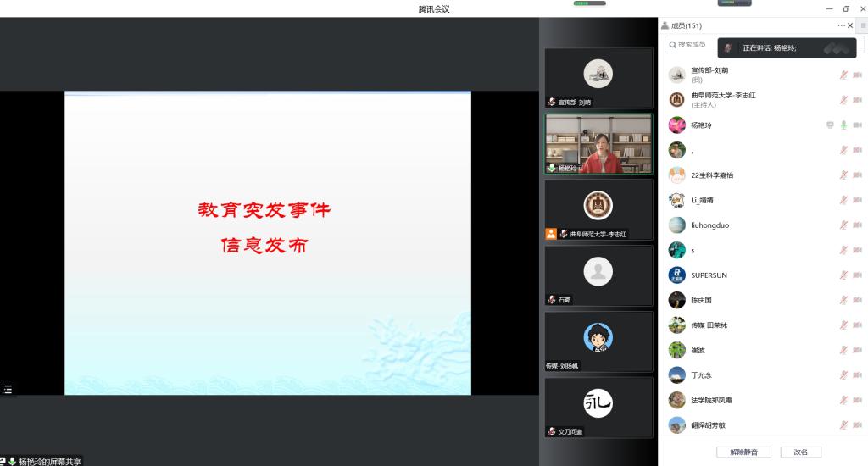Click the list icon beside the shared slide
Screen dimensions: 868x466
[x=8, y=389]
